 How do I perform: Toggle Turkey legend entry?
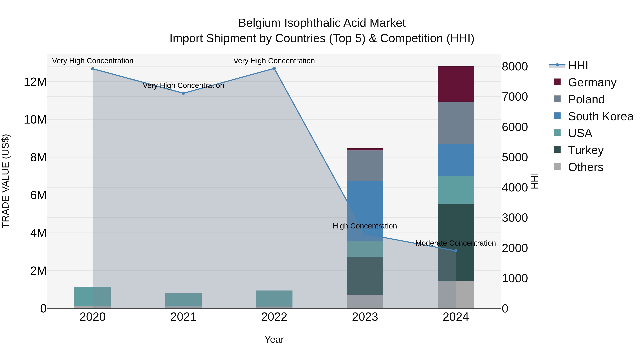579,150
